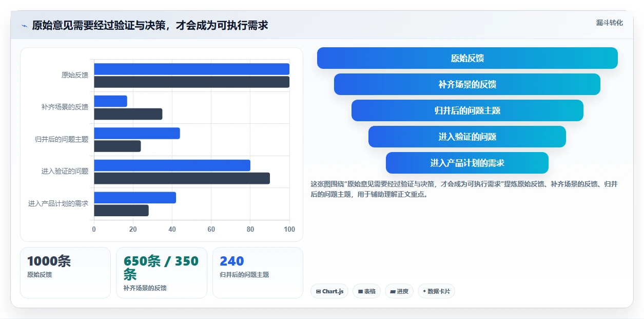Open the 数据卡片 tag chip

(x=436, y=291)
